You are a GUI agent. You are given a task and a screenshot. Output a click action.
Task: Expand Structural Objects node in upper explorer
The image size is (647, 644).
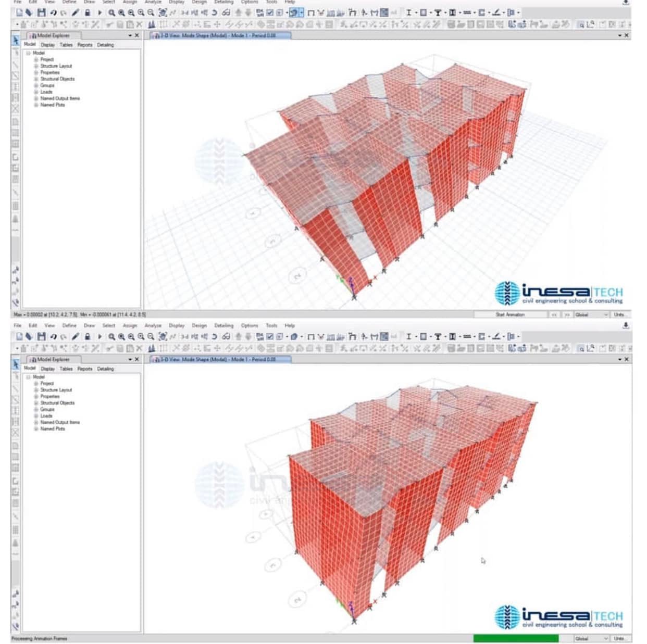point(36,79)
